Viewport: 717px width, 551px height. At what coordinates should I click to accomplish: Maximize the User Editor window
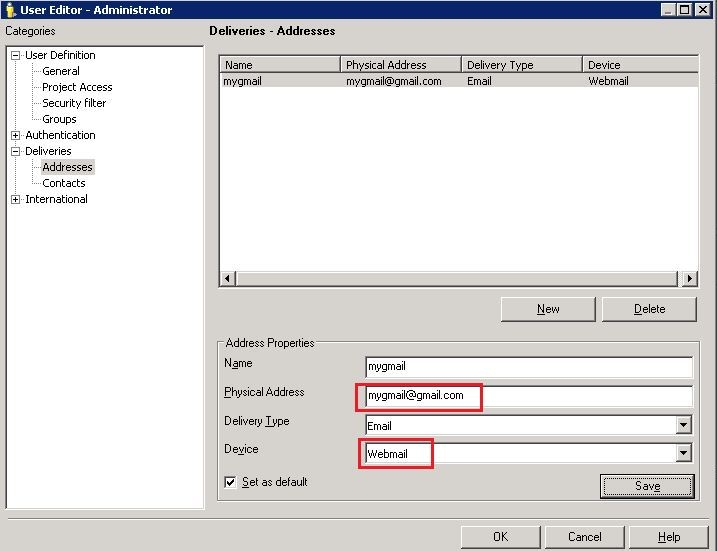(685, 10)
